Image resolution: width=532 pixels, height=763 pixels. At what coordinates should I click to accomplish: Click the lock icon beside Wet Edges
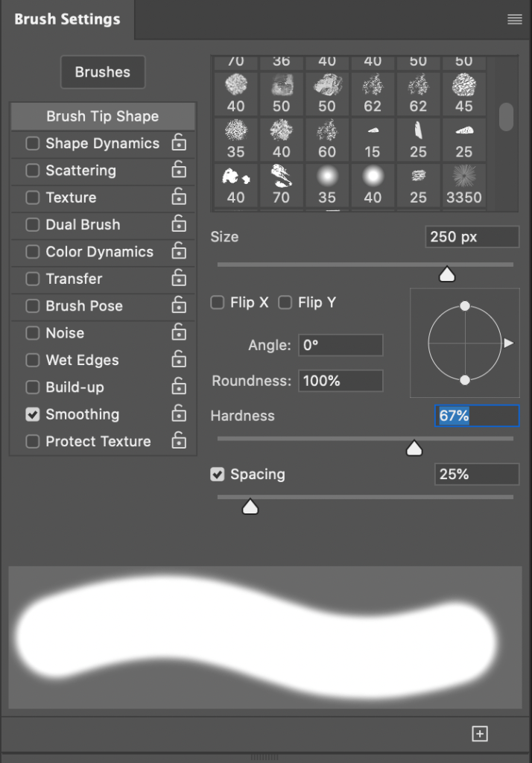[x=179, y=360]
